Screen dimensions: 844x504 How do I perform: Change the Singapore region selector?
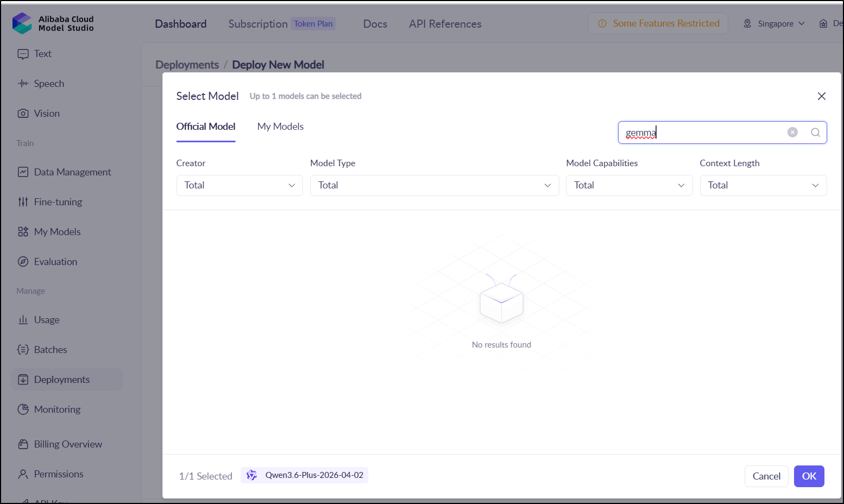[x=774, y=24]
